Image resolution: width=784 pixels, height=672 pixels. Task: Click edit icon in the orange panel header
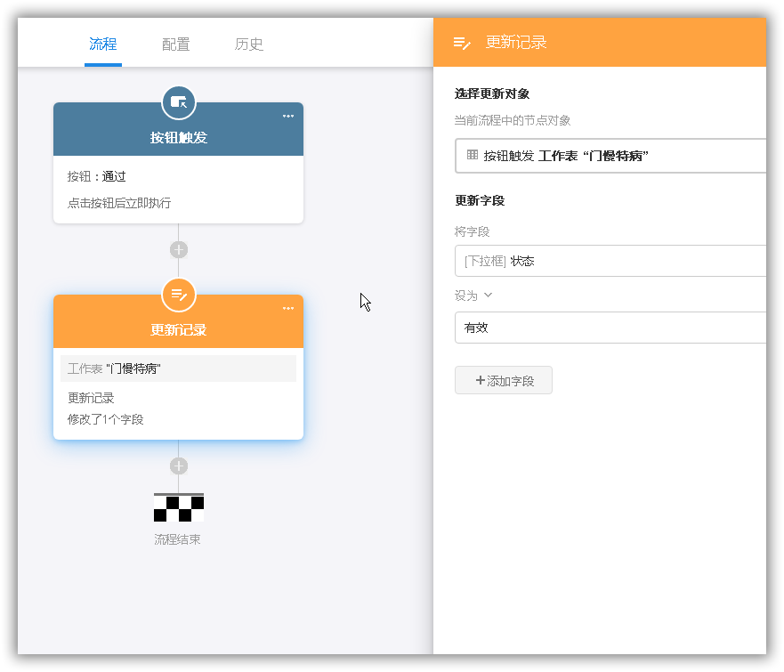point(462,43)
